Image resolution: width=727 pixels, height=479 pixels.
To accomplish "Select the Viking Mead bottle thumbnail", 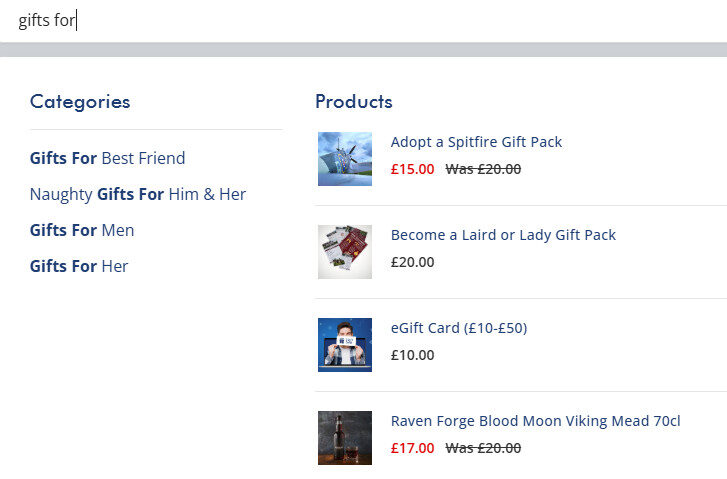I will (x=345, y=437).
